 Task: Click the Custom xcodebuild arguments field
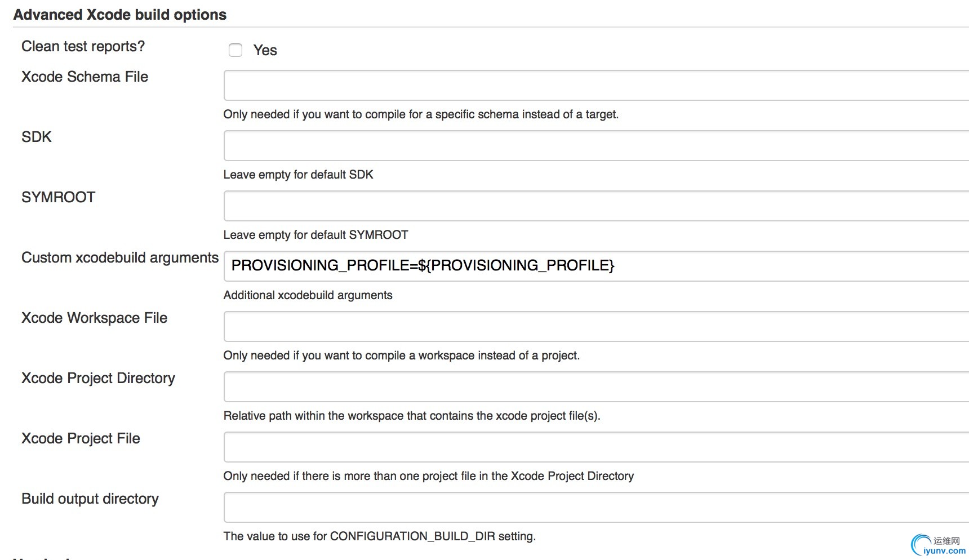pos(596,266)
